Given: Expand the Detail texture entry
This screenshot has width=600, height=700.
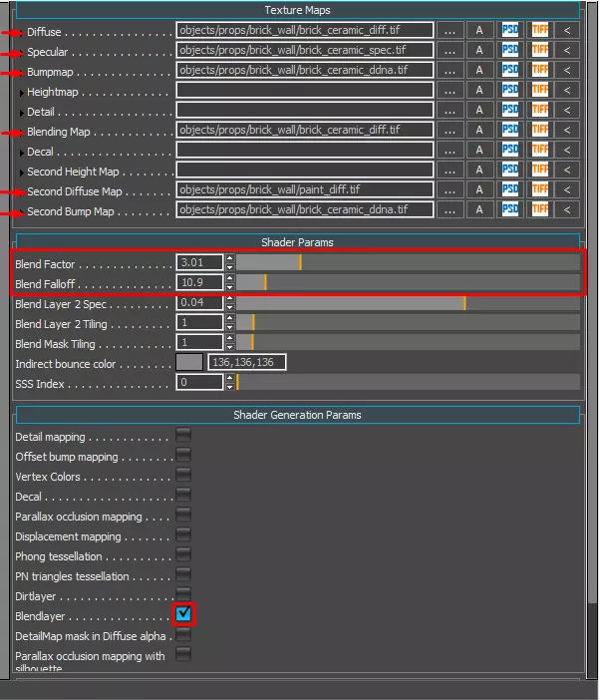Looking at the screenshot, I should [21, 113].
